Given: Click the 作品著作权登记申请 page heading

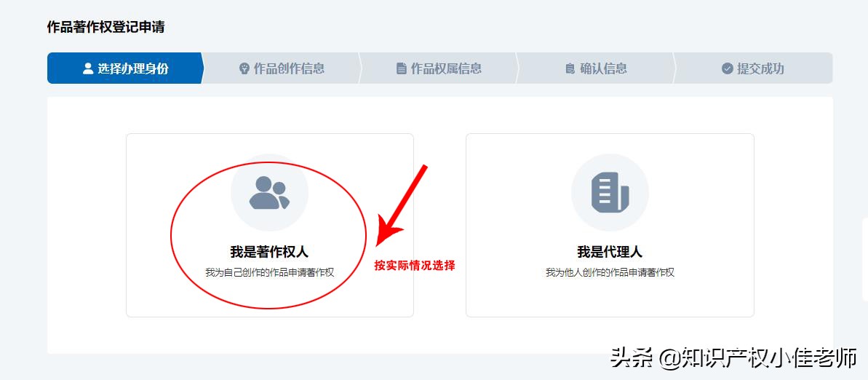Looking at the screenshot, I should (x=105, y=27).
